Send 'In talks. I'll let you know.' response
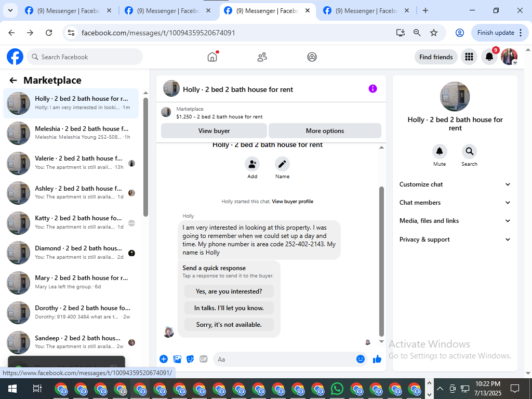This screenshot has width=532, height=399. (x=229, y=308)
